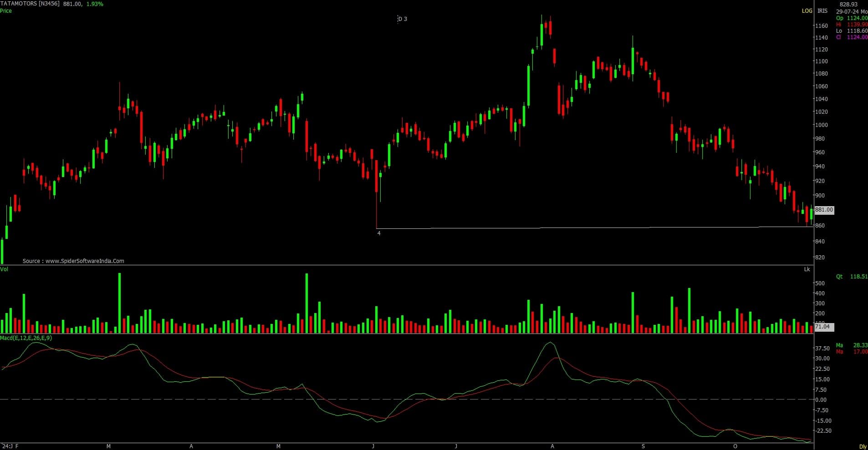Screen dimensions: 868x450
Task: Click the TATAMOTORS [N3456] symbol title
Action: pos(30,4)
